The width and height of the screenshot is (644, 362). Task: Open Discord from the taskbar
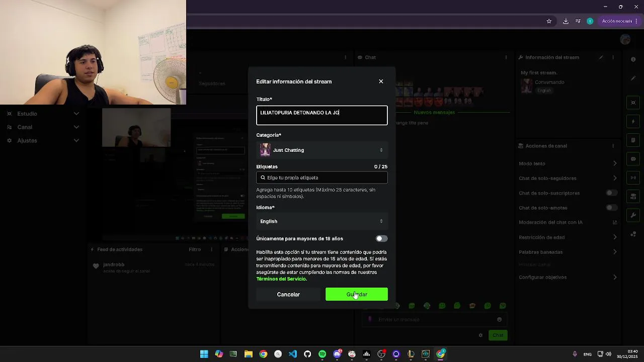point(337,354)
